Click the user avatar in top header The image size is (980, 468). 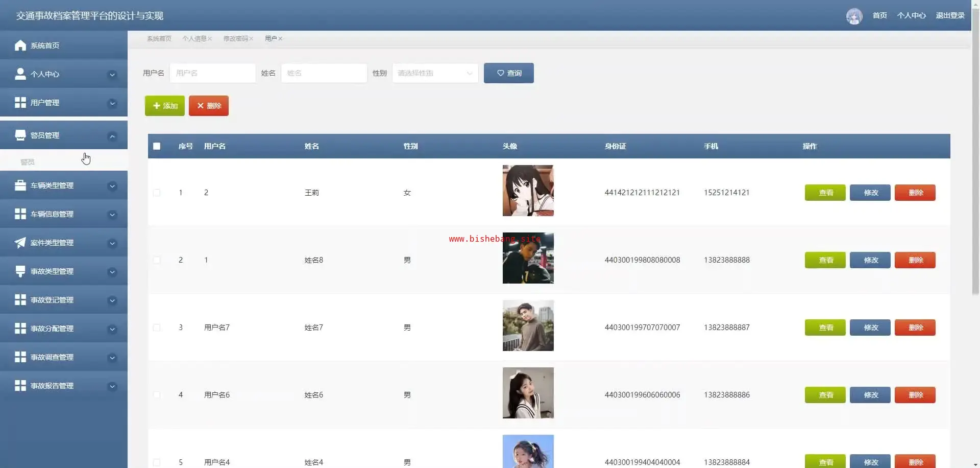[854, 16]
